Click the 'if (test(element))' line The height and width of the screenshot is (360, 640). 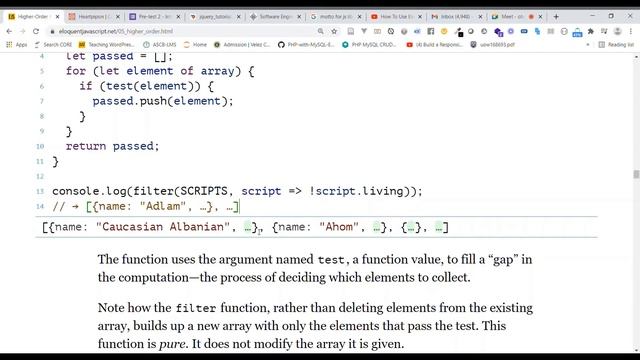147,86
